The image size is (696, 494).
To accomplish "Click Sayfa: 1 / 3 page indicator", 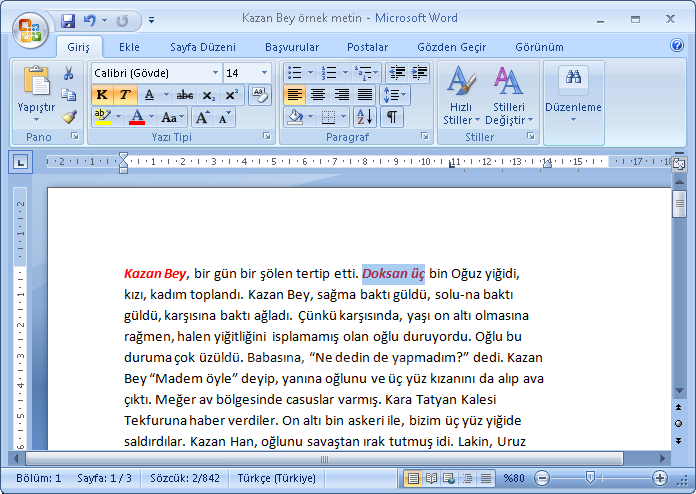I will coord(104,478).
